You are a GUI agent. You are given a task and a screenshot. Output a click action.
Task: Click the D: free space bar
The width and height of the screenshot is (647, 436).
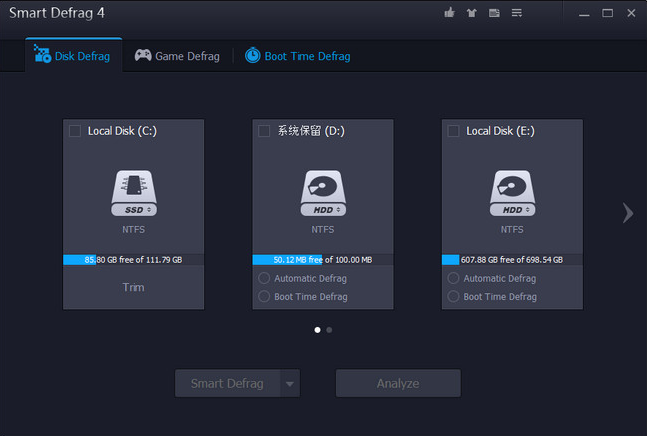[323, 260]
